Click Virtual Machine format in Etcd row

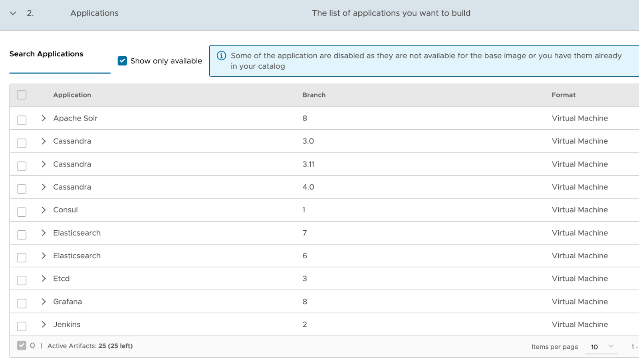580,279
